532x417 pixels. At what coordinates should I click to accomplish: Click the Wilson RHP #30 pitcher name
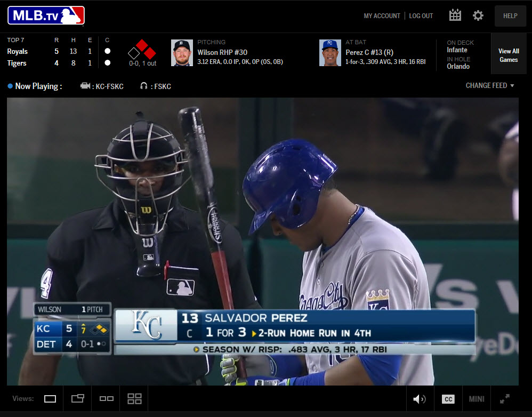pos(222,52)
